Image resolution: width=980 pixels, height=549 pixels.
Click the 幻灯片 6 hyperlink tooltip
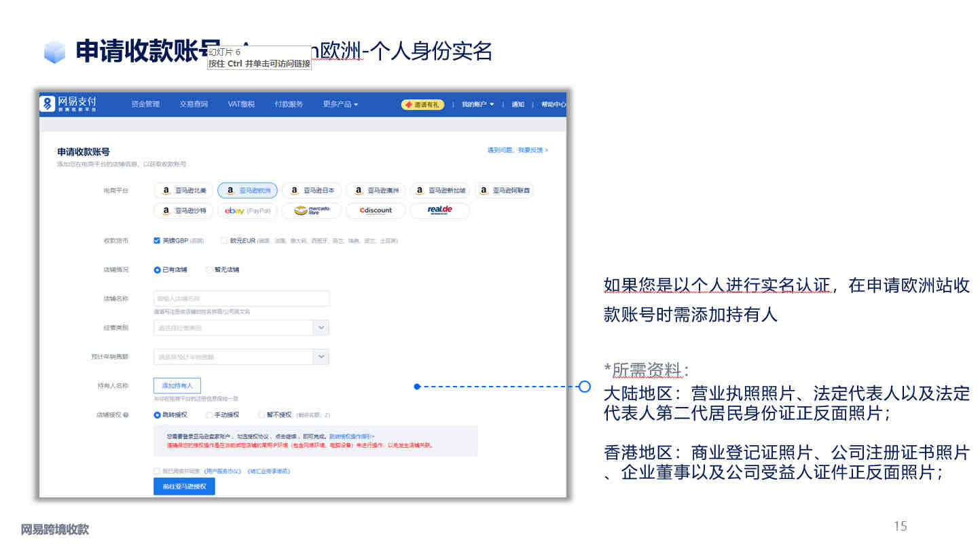[x=259, y=57]
